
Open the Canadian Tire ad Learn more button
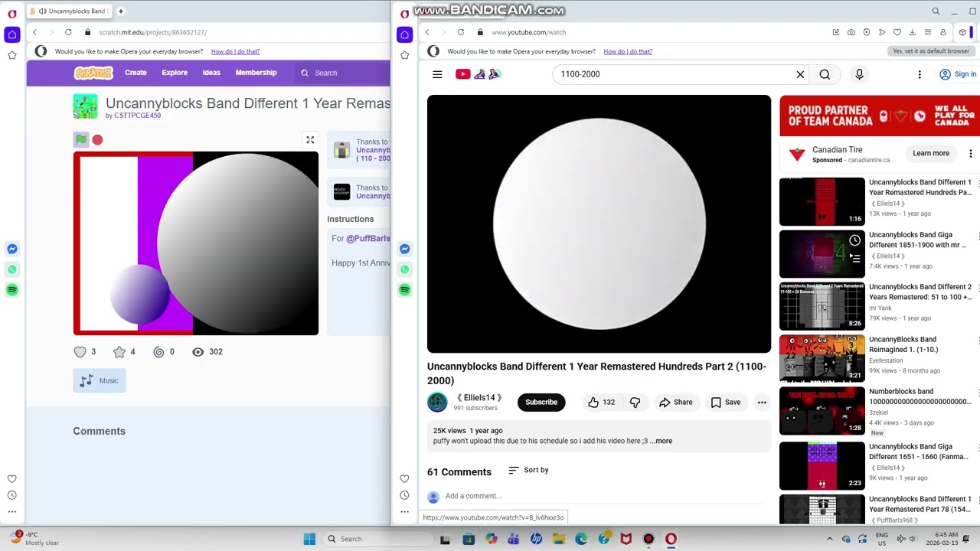[x=931, y=153]
